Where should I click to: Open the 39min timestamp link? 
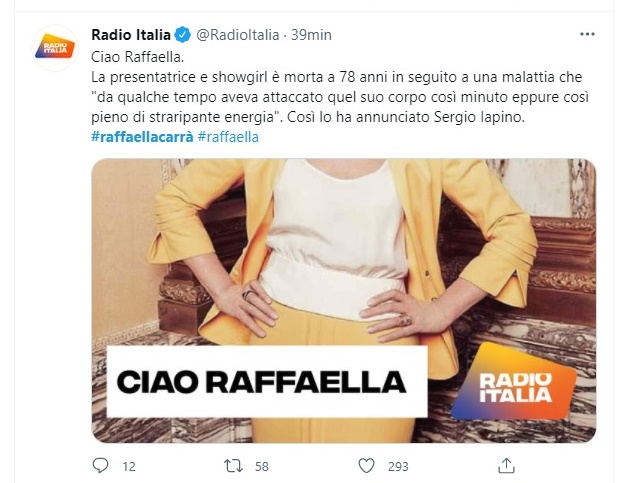tap(311, 35)
